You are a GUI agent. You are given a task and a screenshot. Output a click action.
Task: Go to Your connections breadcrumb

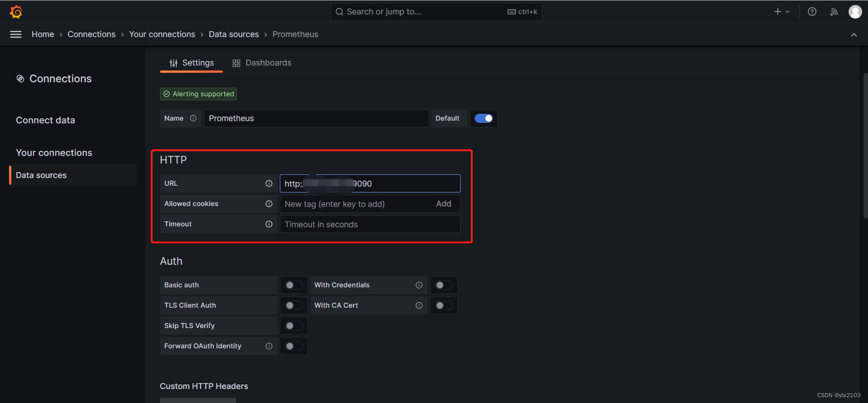click(162, 34)
